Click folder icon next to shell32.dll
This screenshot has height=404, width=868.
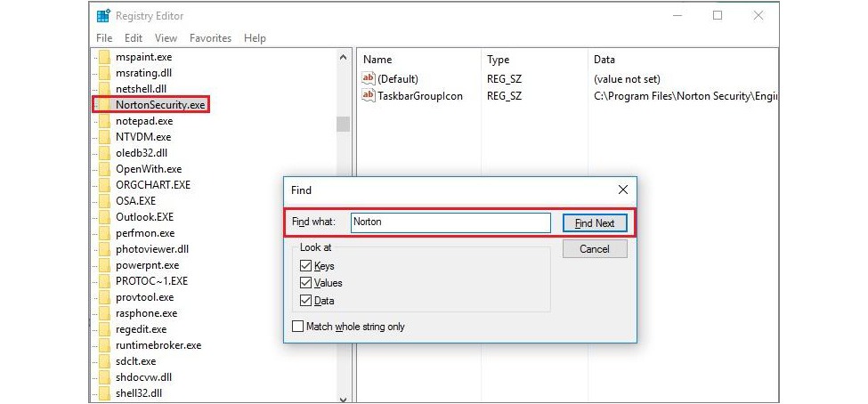coord(104,393)
